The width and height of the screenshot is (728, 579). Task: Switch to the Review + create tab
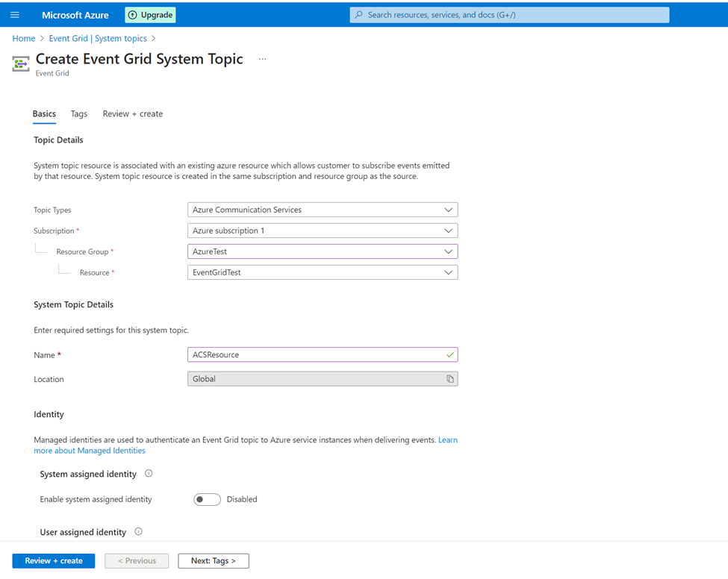click(133, 113)
